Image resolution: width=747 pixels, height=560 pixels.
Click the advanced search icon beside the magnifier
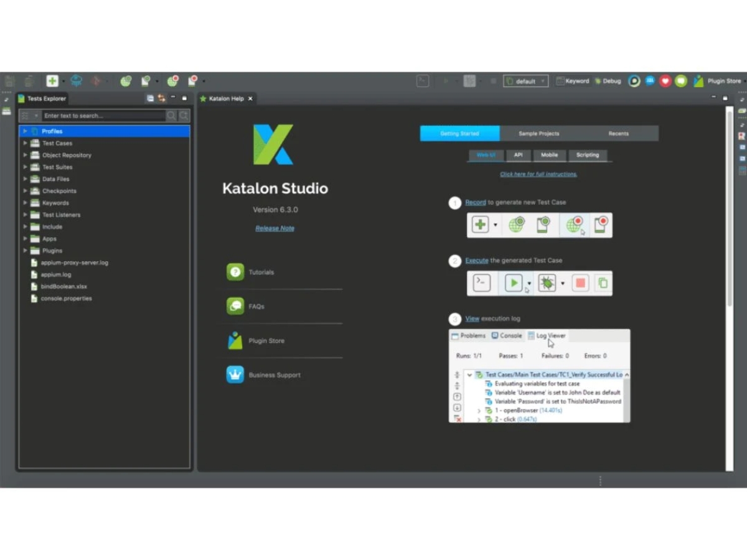tap(184, 116)
